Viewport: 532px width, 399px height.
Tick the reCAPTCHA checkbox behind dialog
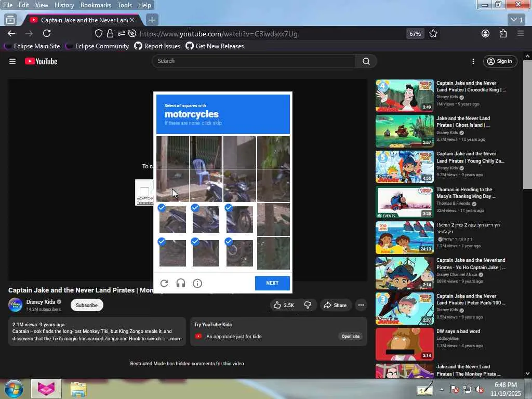tap(144, 192)
